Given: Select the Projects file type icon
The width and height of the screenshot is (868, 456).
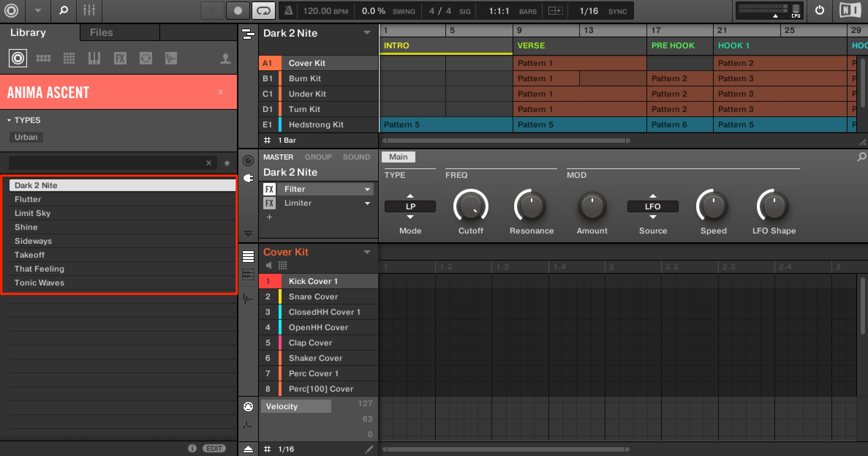Looking at the screenshot, I should tap(18, 58).
